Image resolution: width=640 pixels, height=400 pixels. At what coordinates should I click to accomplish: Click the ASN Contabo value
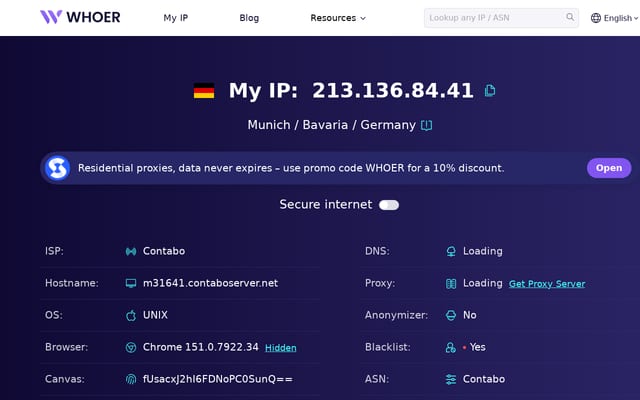(484, 379)
